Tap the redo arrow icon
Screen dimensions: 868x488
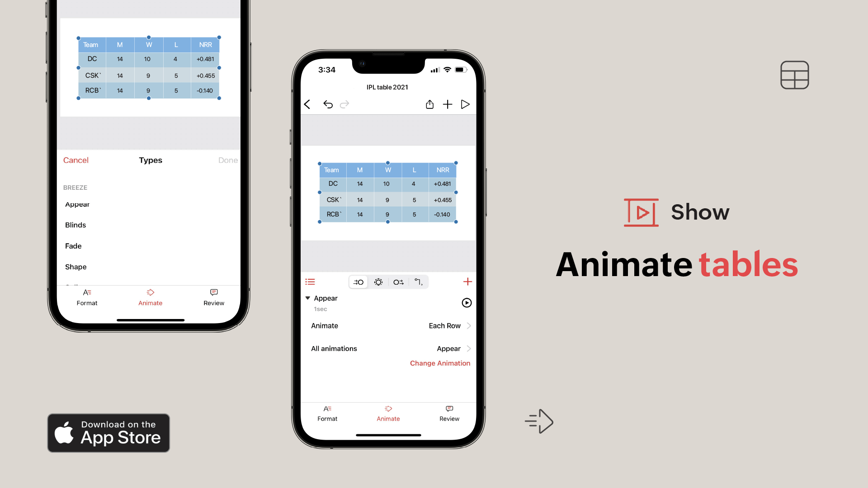click(344, 104)
